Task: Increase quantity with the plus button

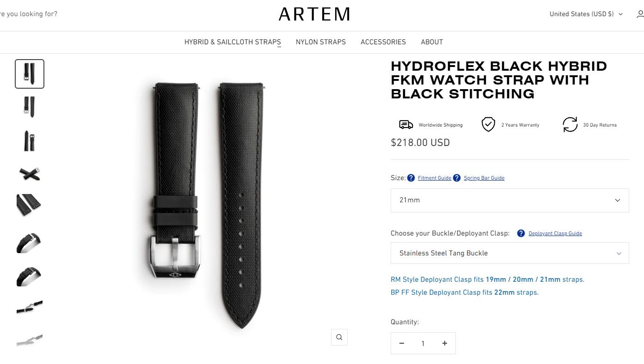Action: pos(445,343)
